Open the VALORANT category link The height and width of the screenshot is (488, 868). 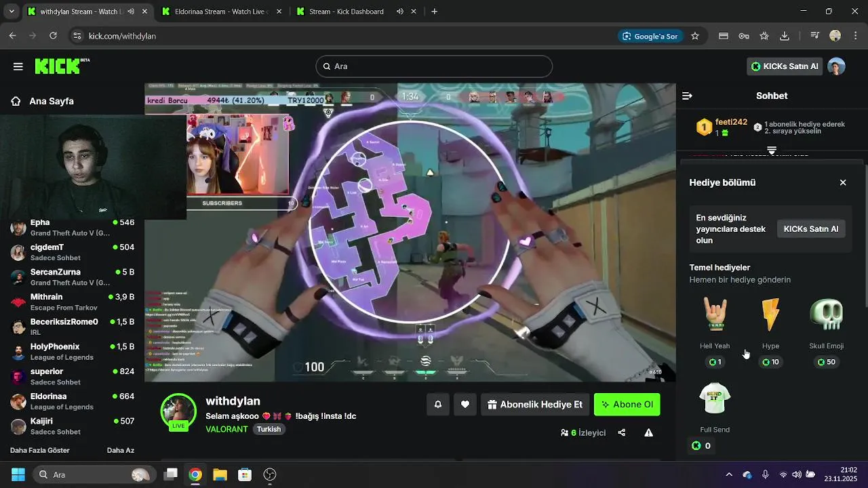click(226, 430)
